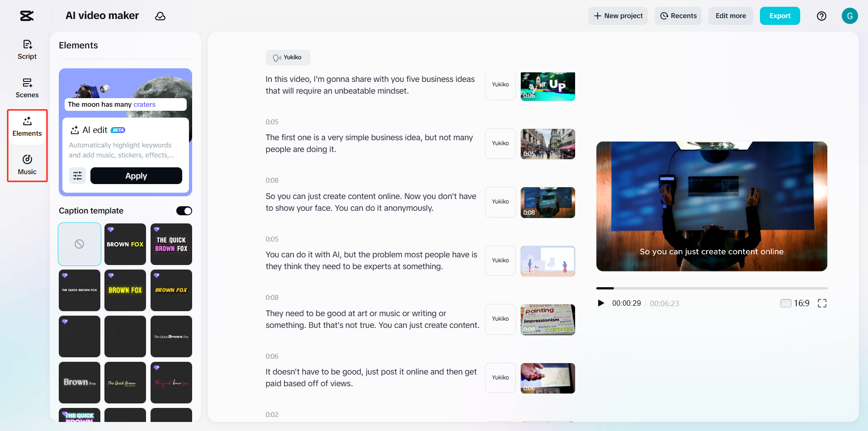868x431 pixels.
Task: Click the video preview progress bar
Action: [712, 288]
